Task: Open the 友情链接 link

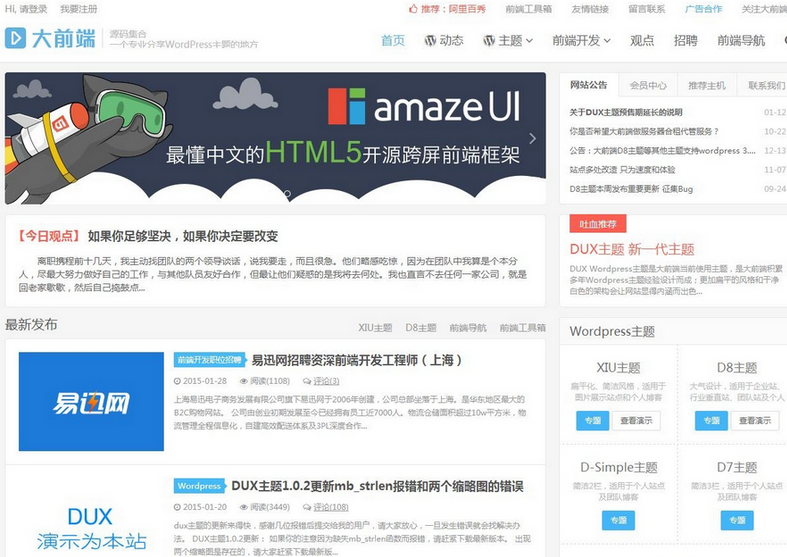Action: pyautogui.click(x=590, y=9)
